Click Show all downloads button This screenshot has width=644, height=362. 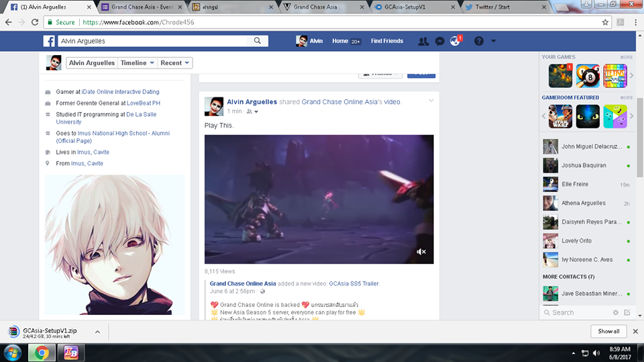click(x=608, y=331)
